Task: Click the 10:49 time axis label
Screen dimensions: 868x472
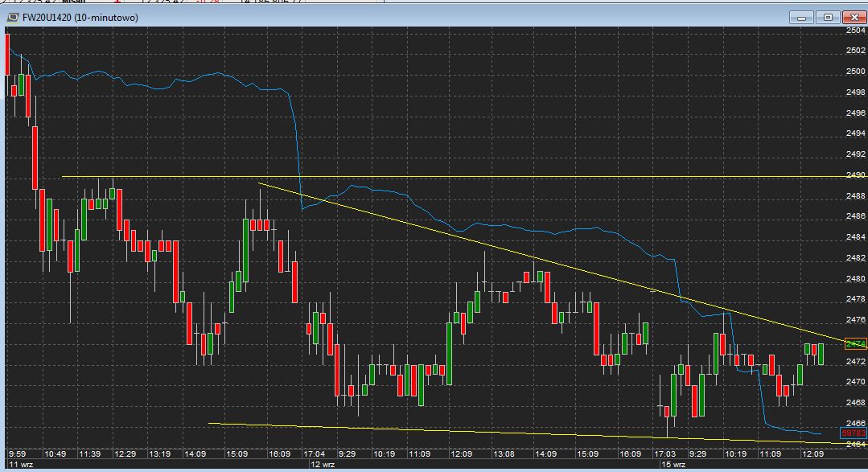Action: 55,454
